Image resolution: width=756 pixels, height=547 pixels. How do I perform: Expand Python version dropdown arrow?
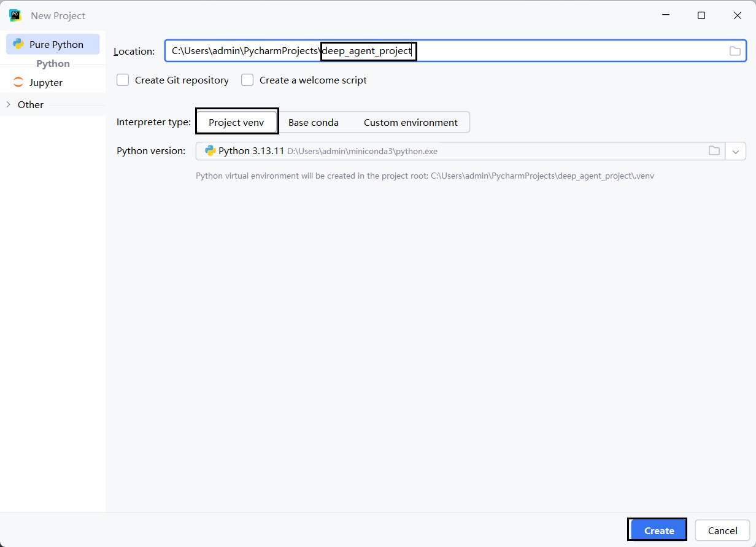coord(736,151)
